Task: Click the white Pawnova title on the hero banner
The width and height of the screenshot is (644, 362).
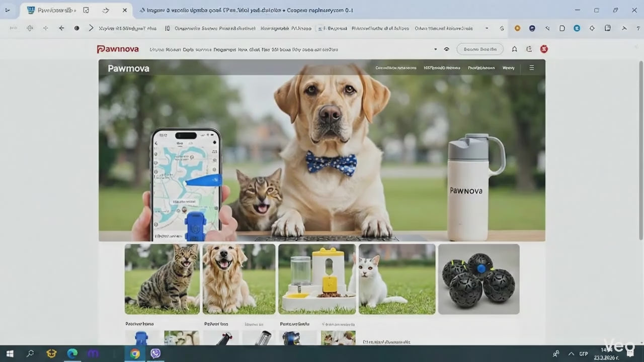Action: pyautogui.click(x=128, y=68)
